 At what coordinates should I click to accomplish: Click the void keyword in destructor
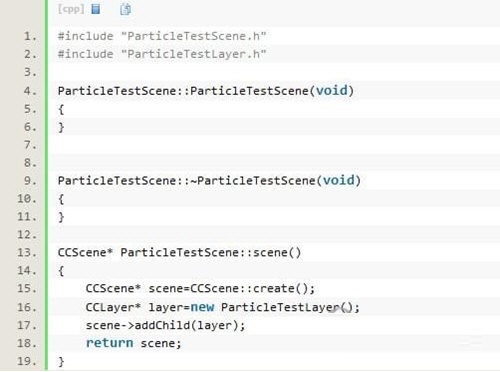tap(339, 180)
